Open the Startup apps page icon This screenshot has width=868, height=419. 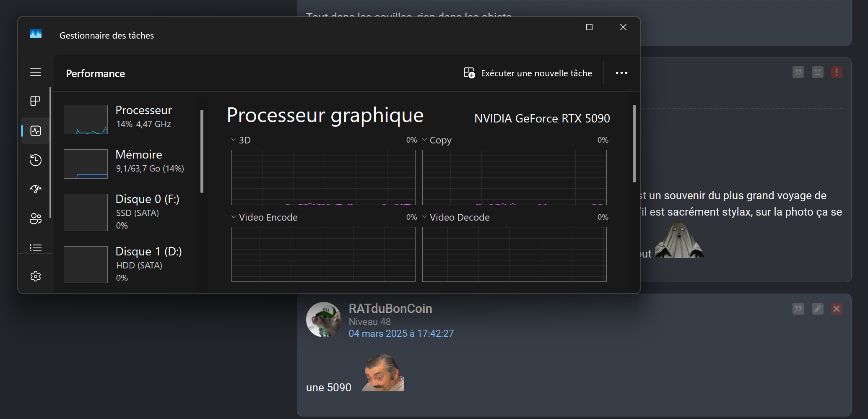click(x=36, y=189)
